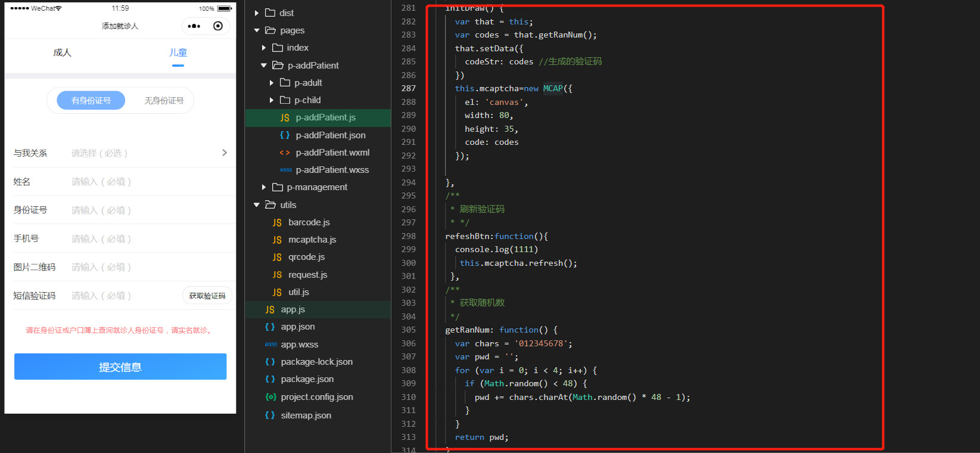Screen dimensions: 980x453
Task: Click the braces icon beside app.json
Action: (x=270, y=327)
